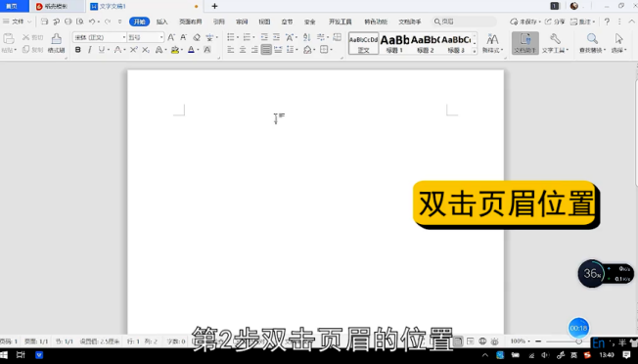Expand the File menu arrow

coord(29,22)
